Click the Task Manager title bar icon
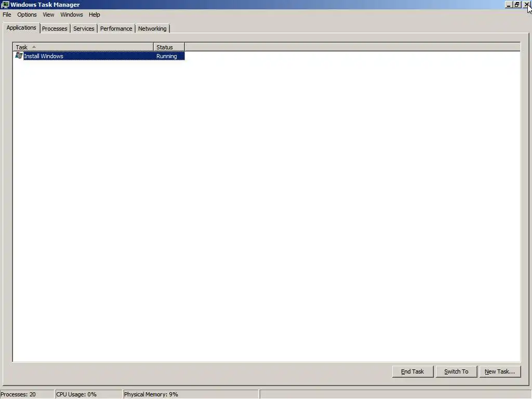 coord(5,4)
